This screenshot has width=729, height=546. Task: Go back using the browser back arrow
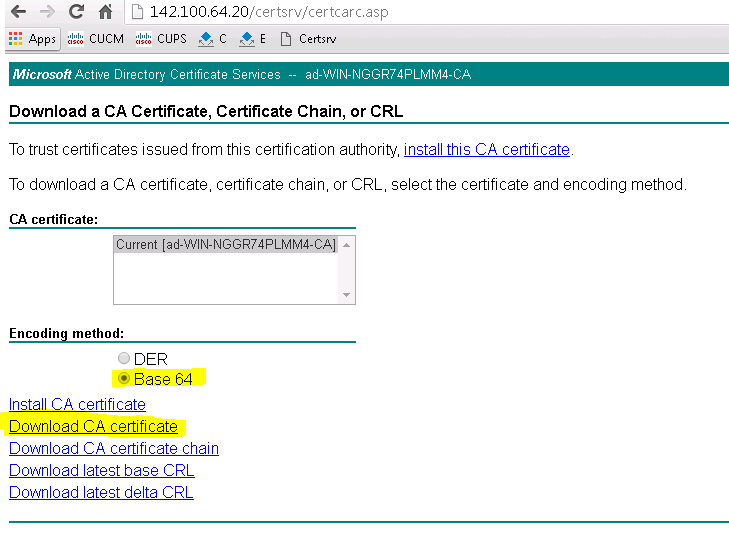click(x=18, y=11)
